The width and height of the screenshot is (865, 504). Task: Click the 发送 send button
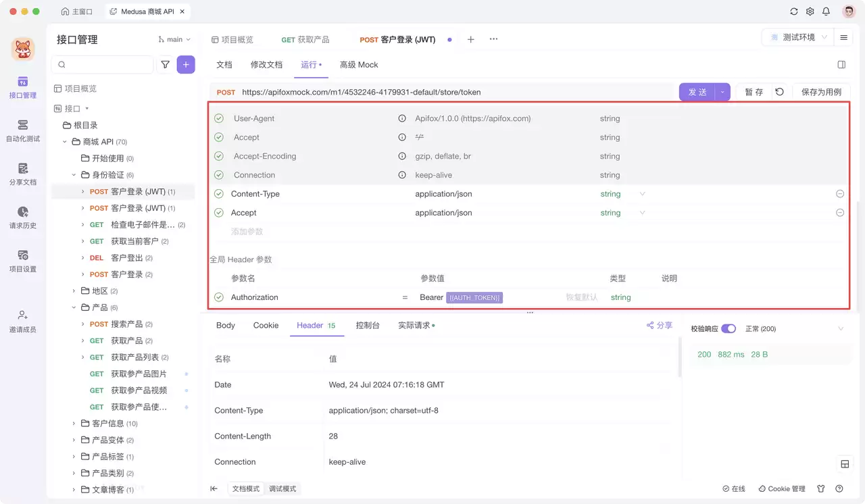pos(697,92)
